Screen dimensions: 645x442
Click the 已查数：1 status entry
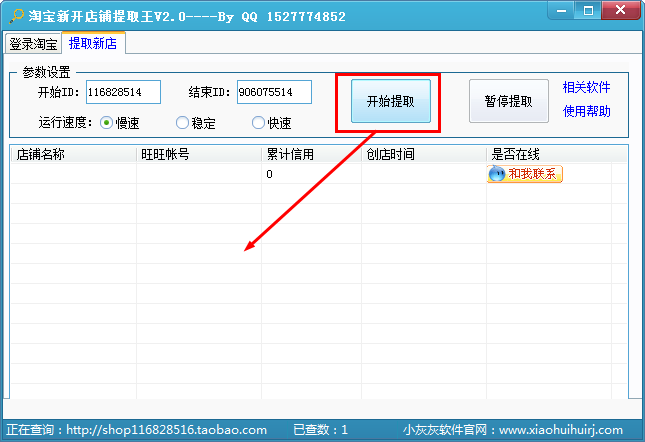tap(320, 430)
